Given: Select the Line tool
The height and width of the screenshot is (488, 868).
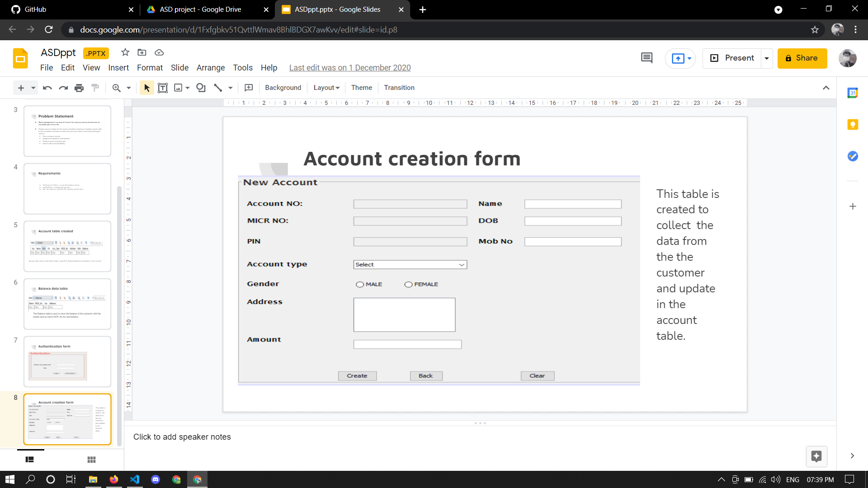Looking at the screenshot, I should tap(218, 88).
